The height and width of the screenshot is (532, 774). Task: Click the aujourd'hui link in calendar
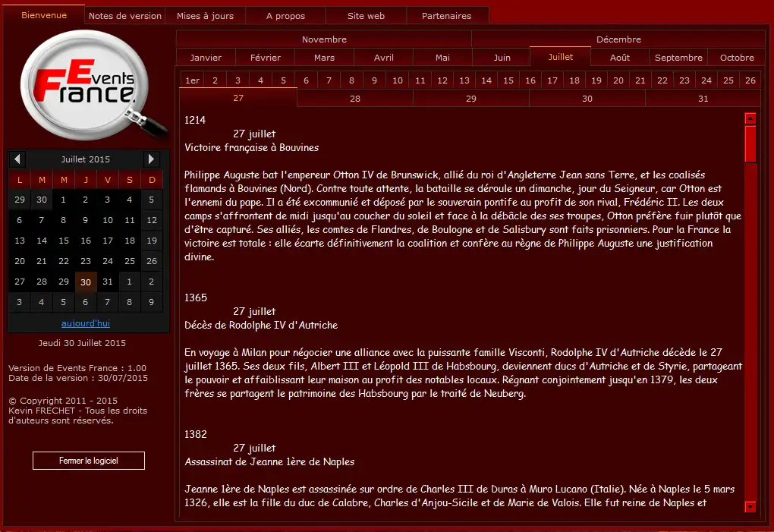[86, 323]
